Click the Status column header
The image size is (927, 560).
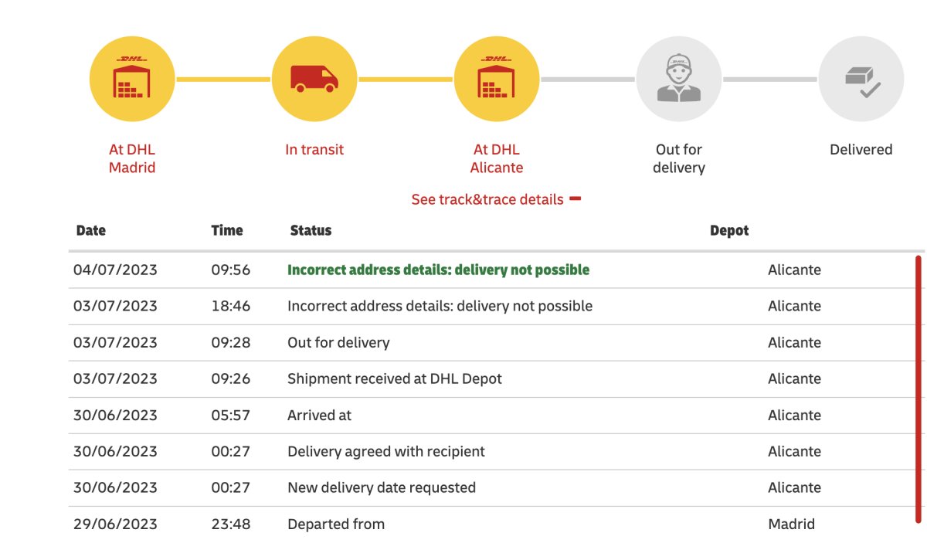311,230
